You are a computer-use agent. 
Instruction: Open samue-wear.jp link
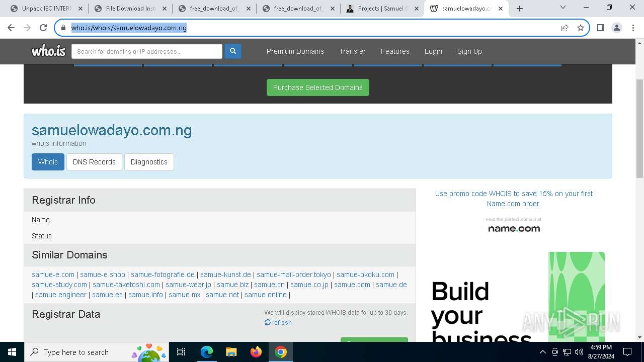[188, 285]
